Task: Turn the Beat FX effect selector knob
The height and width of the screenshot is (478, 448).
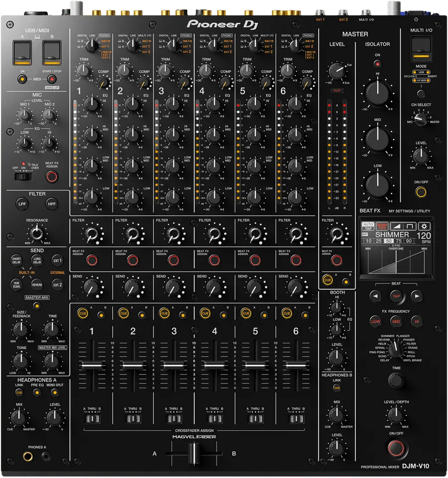Action: 396,349
